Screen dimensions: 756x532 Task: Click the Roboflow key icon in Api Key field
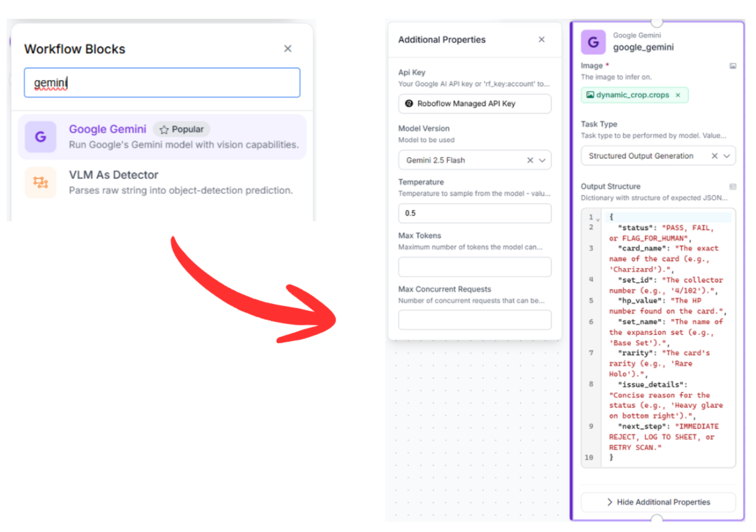[x=409, y=104]
